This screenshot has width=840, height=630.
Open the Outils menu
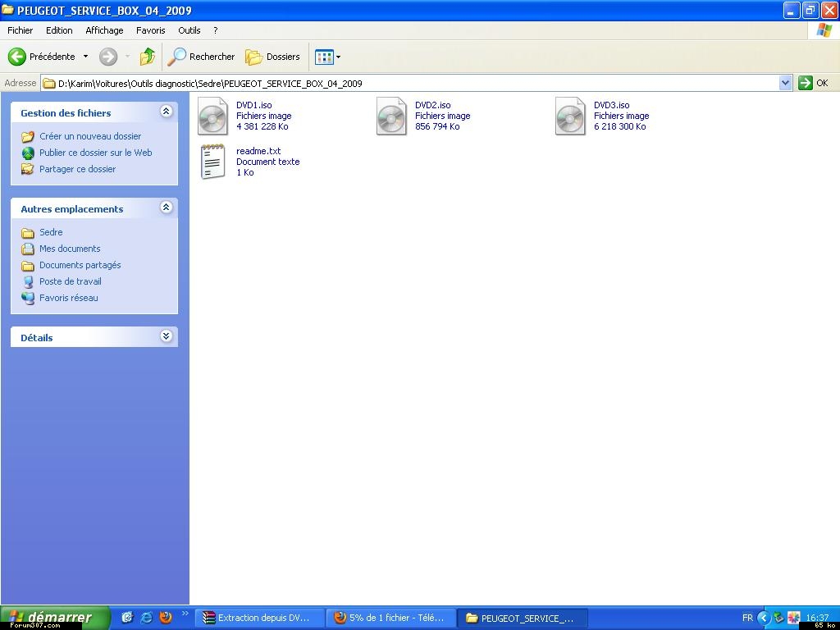coord(189,30)
